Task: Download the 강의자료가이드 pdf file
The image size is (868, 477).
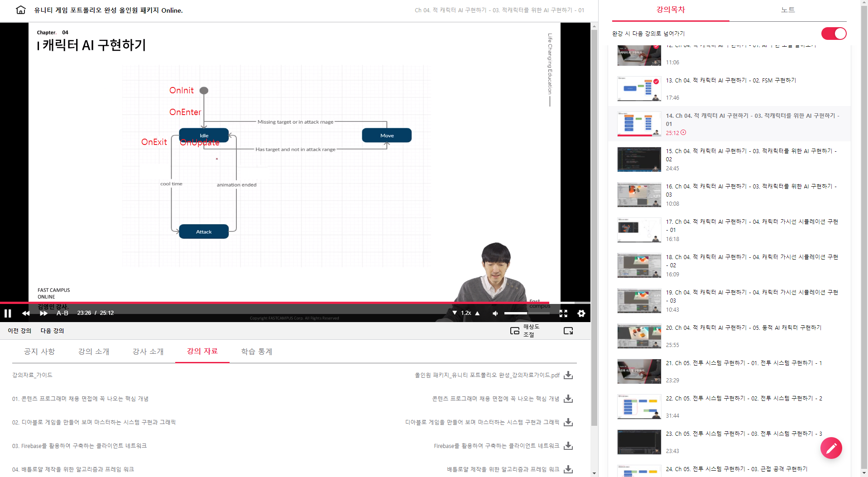Action: point(568,375)
